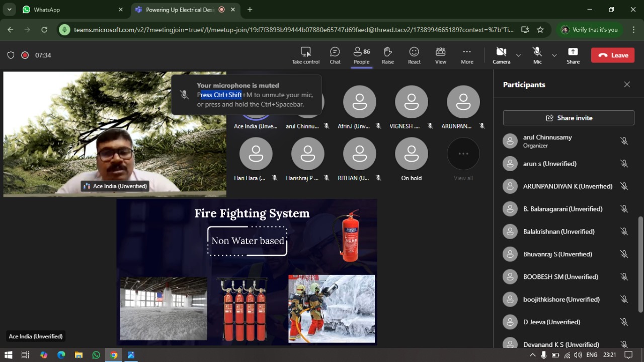Unmute the Mic button

(x=537, y=55)
